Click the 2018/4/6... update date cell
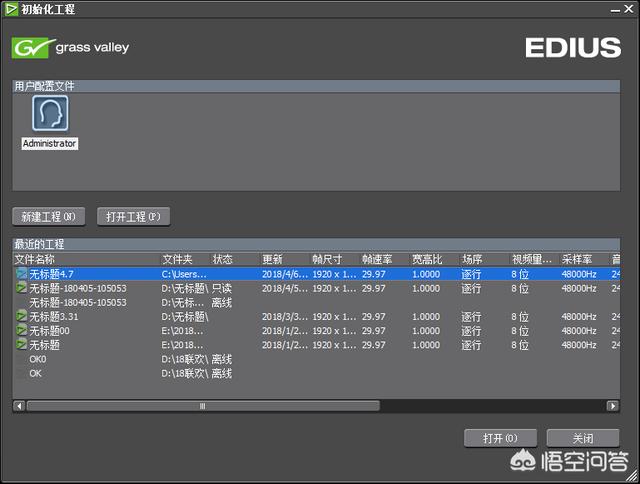 [285, 274]
